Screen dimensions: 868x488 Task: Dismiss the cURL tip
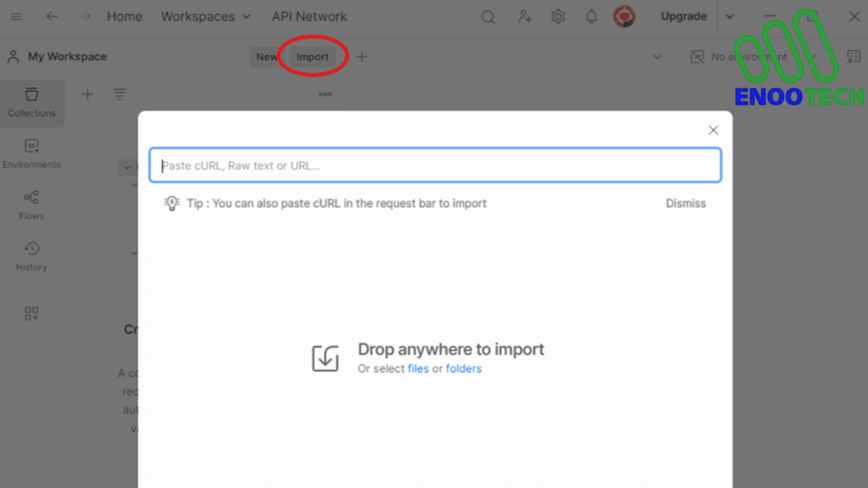point(686,203)
